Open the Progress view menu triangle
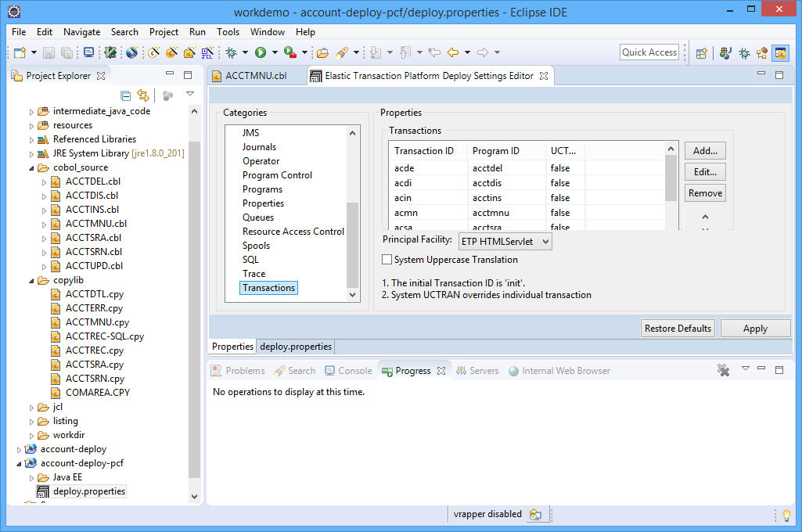This screenshot has height=532, width=802. (745, 368)
